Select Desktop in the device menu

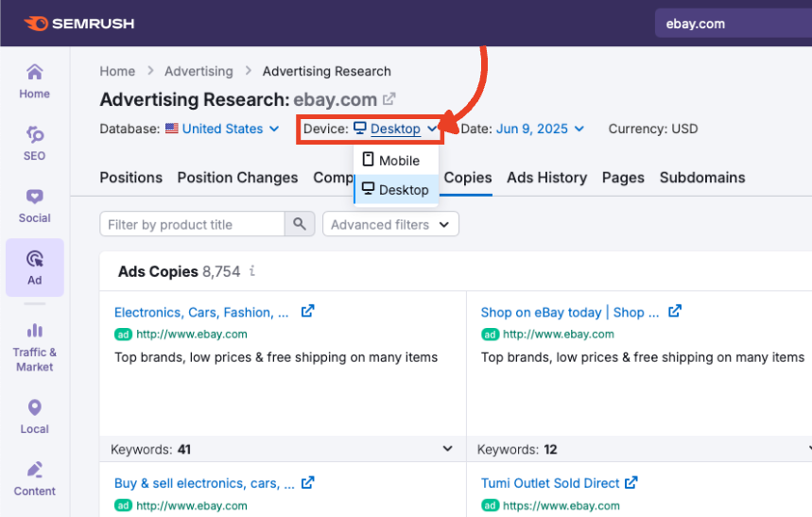[x=396, y=190]
